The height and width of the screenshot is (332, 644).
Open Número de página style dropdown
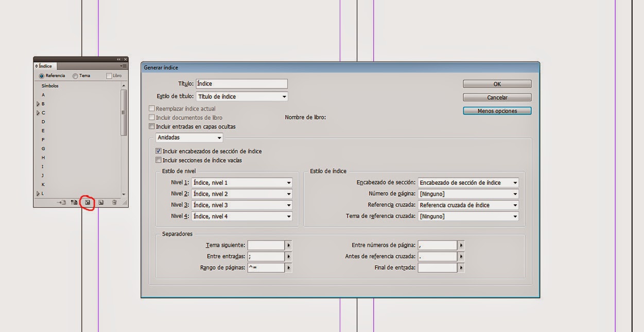tap(468, 194)
